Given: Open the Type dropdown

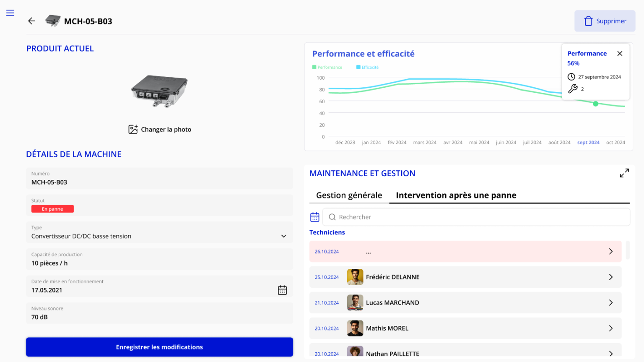Looking at the screenshot, I should [x=283, y=236].
